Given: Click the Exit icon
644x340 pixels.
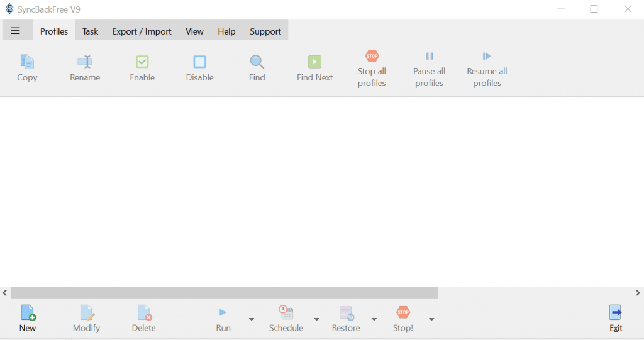Looking at the screenshot, I should [616, 313].
